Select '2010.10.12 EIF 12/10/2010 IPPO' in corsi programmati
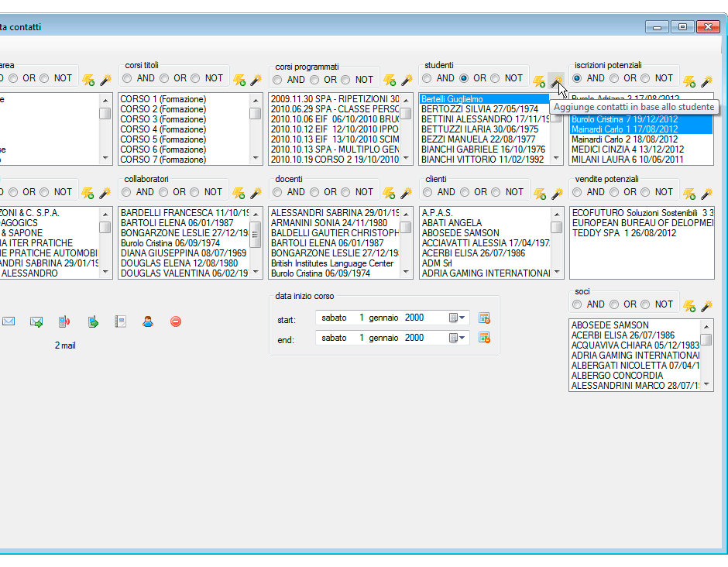728x567 pixels. point(335,129)
